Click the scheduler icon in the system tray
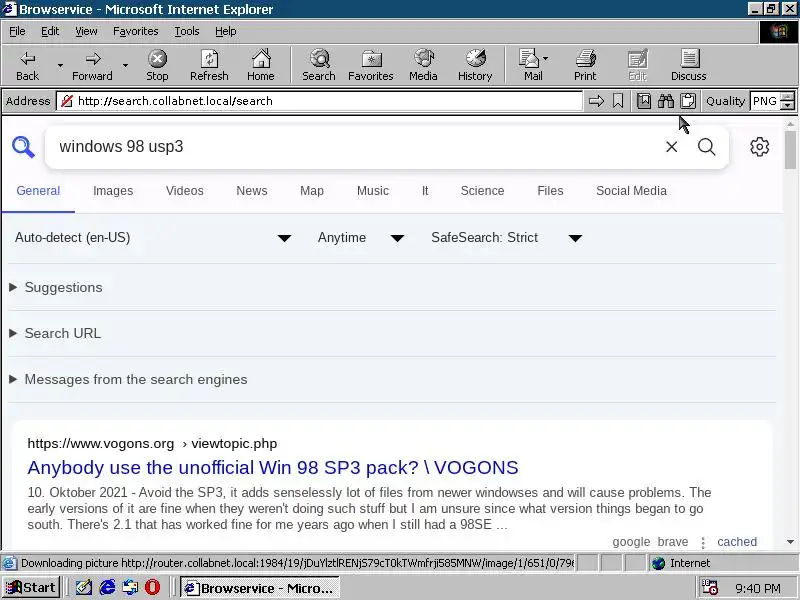The height and width of the screenshot is (600, 800). (710, 588)
